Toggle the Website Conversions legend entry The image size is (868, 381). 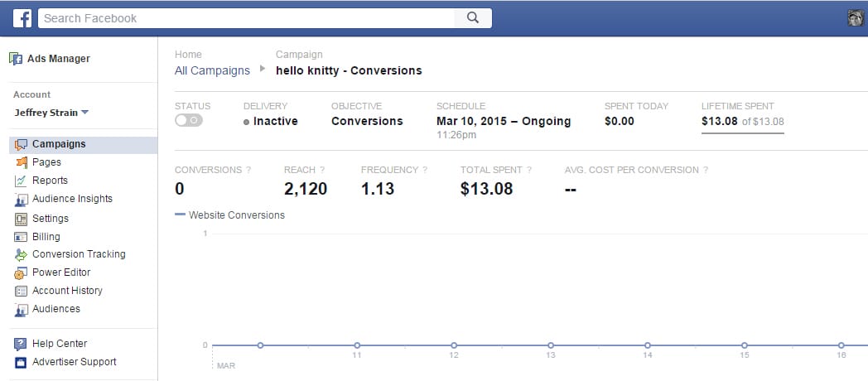(230, 215)
